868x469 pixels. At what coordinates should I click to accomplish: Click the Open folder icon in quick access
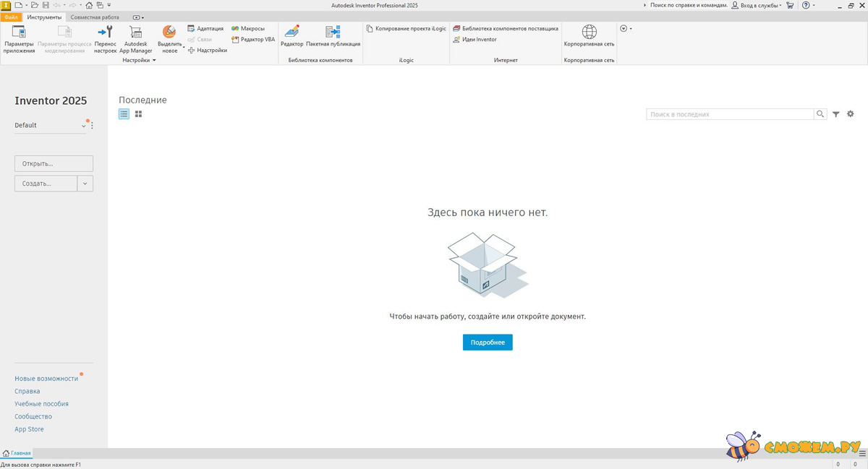coord(34,5)
